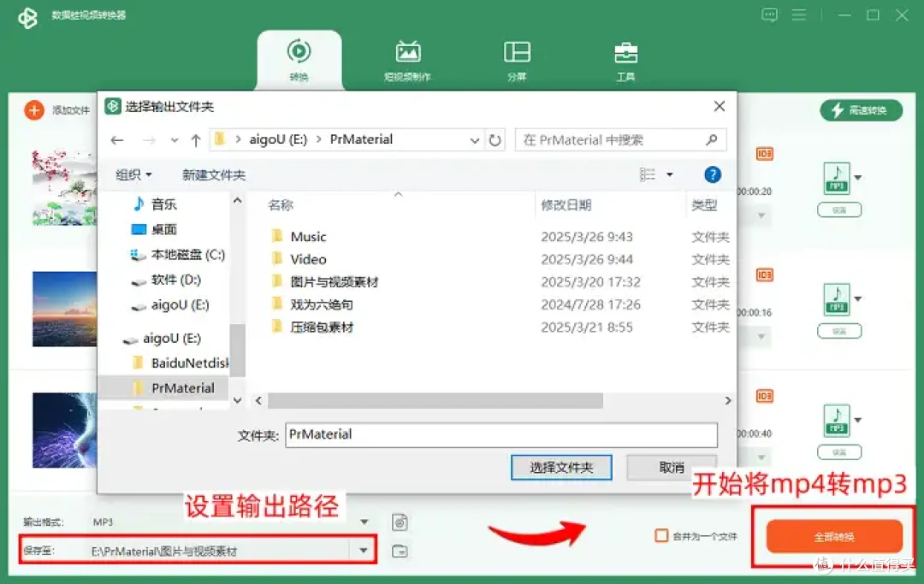Sort by 名称 column header
924x584 pixels.
[x=281, y=205]
